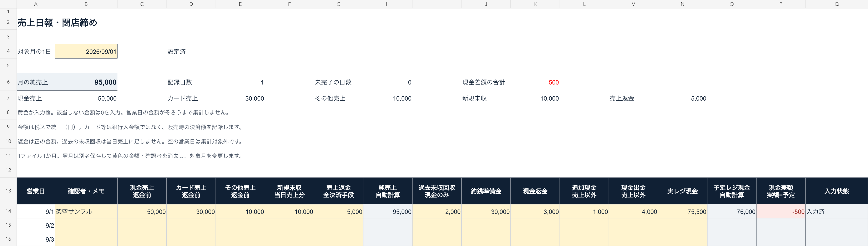Click the 2,000 past receivable cell
The height and width of the screenshot is (246, 868).
tap(437, 212)
